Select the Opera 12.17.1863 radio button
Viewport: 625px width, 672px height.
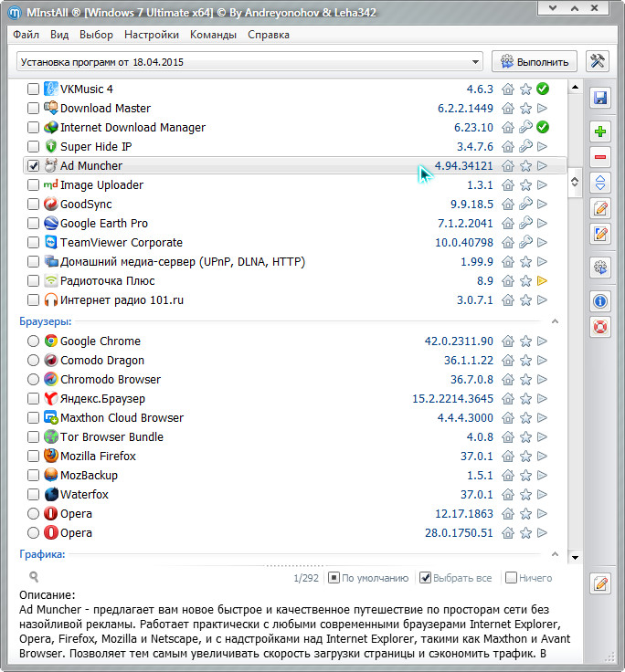34,513
